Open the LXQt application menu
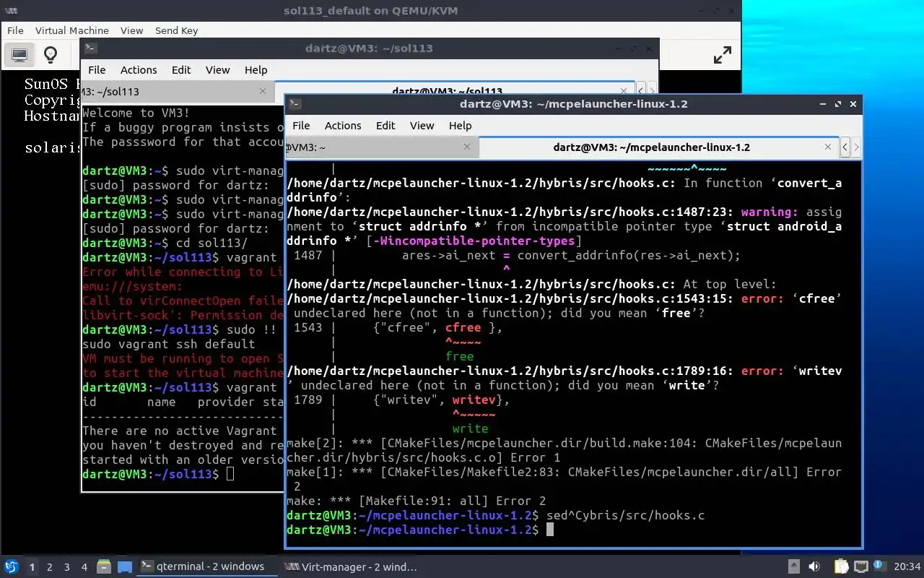The width and height of the screenshot is (924, 578). click(12, 566)
